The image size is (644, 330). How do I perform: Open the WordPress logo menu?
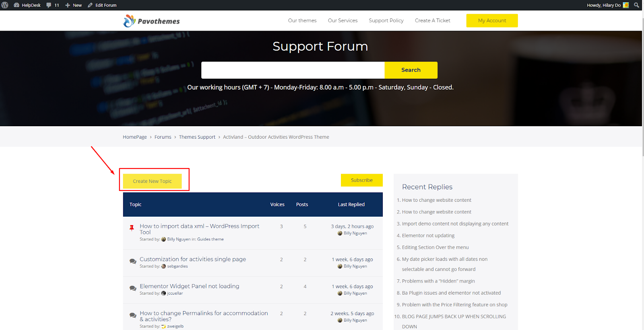tap(5, 5)
